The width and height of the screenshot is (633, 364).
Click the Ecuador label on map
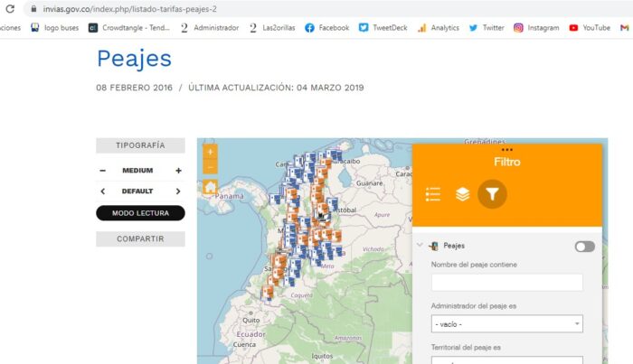click(x=250, y=334)
